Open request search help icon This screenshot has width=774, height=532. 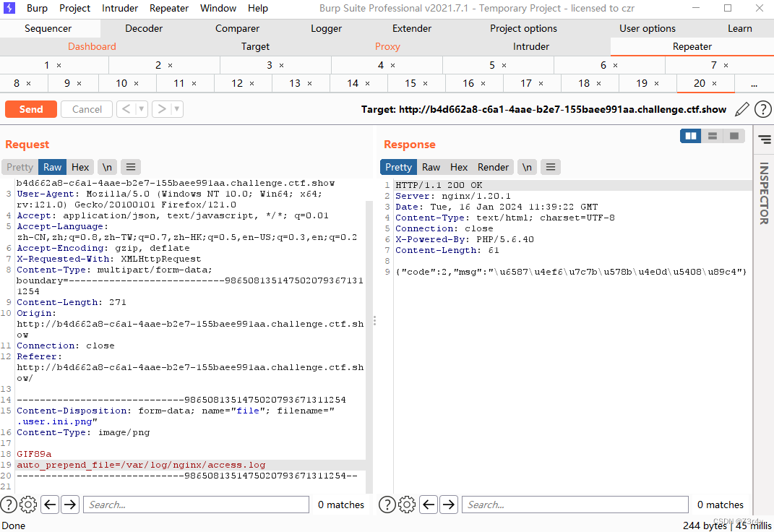(9, 505)
